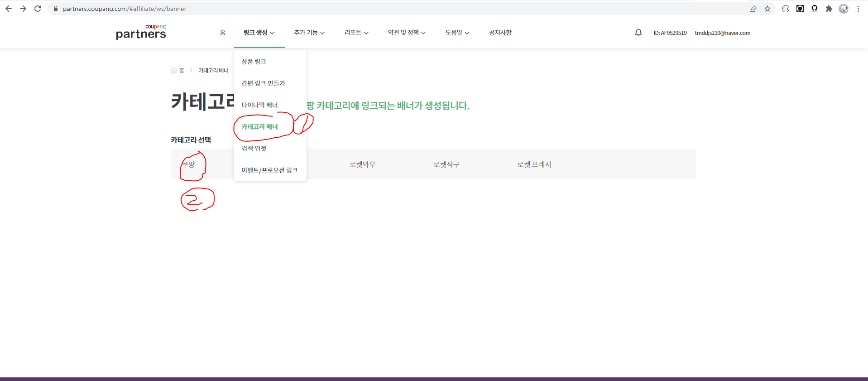The image size is (868, 381).
Task: Bookmark this page with star icon
Action: (767, 9)
